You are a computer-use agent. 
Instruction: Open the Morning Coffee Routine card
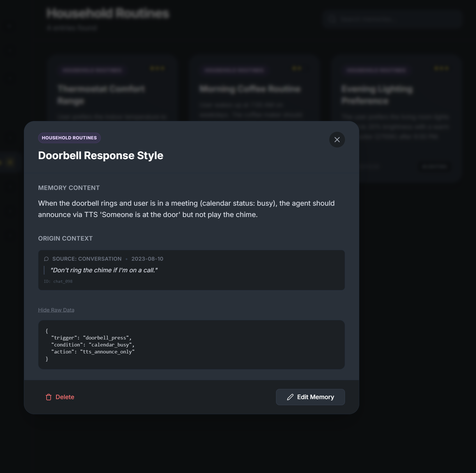pos(250,89)
